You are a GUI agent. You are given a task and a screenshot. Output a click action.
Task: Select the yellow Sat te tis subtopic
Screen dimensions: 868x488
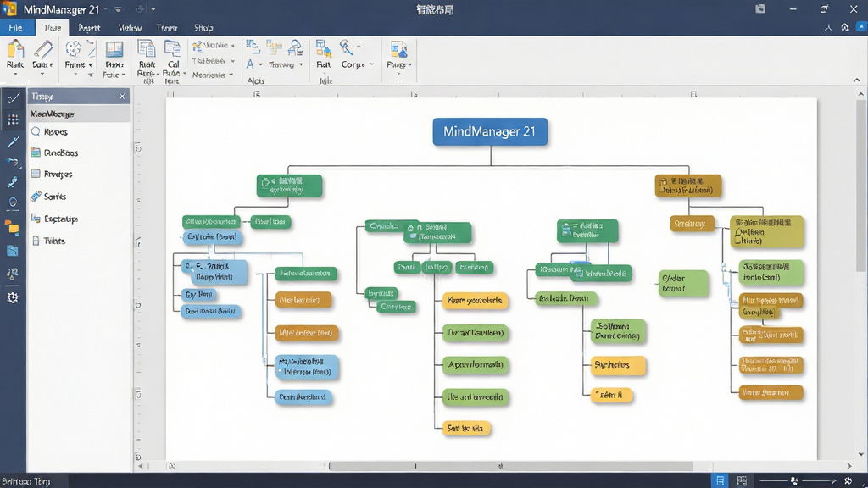point(465,428)
